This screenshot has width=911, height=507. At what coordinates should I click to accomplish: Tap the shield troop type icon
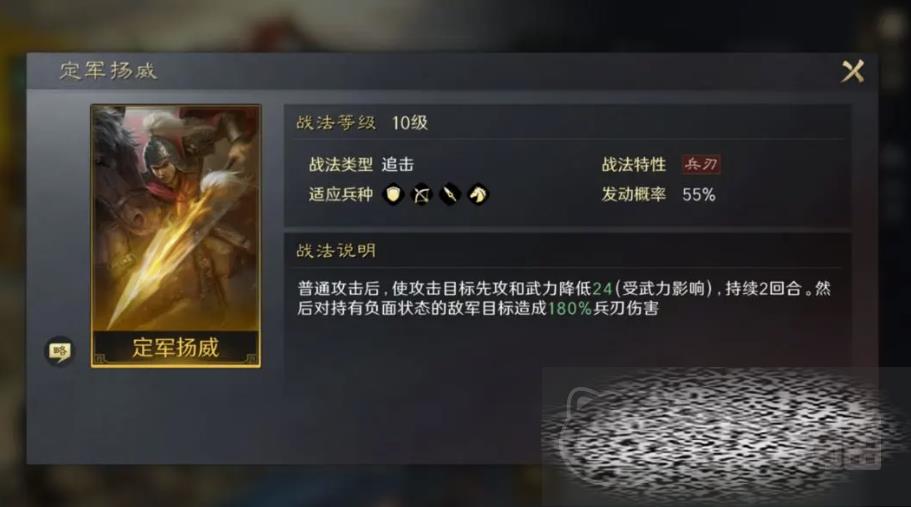click(393, 194)
